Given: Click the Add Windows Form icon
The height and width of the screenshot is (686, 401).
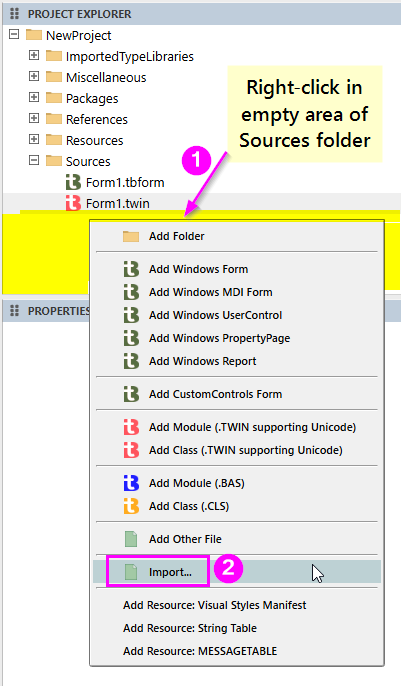Looking at the screenshot, I should click(x=131, y=269).
